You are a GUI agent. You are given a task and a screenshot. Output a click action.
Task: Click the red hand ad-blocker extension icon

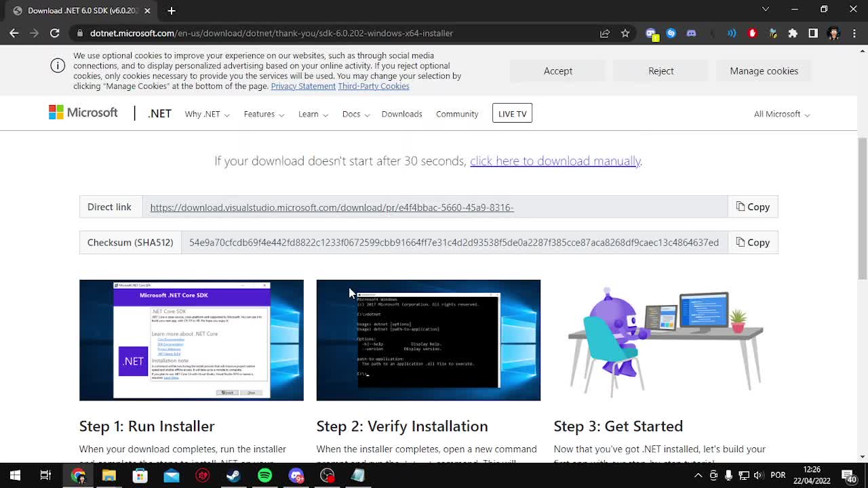[x=752, y=33]
